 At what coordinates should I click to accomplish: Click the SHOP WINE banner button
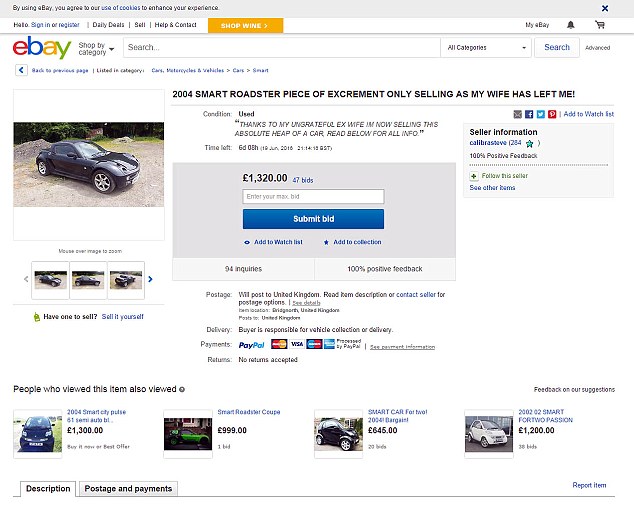[245, 25]
